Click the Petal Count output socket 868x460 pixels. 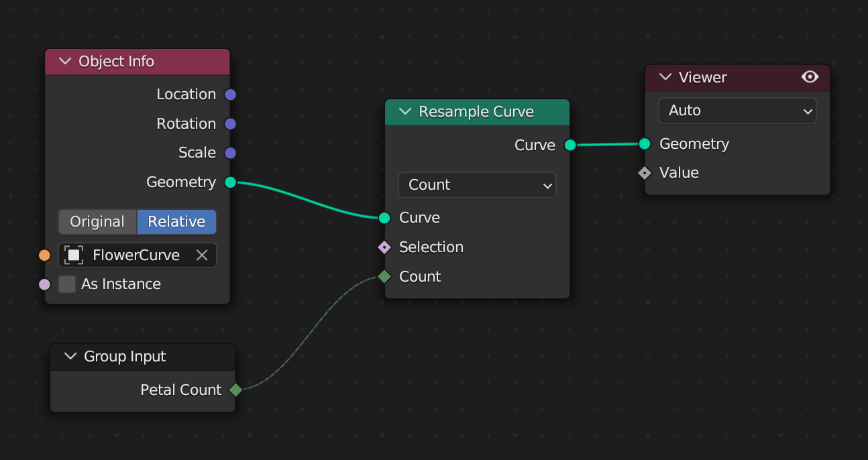coord(235,390)
